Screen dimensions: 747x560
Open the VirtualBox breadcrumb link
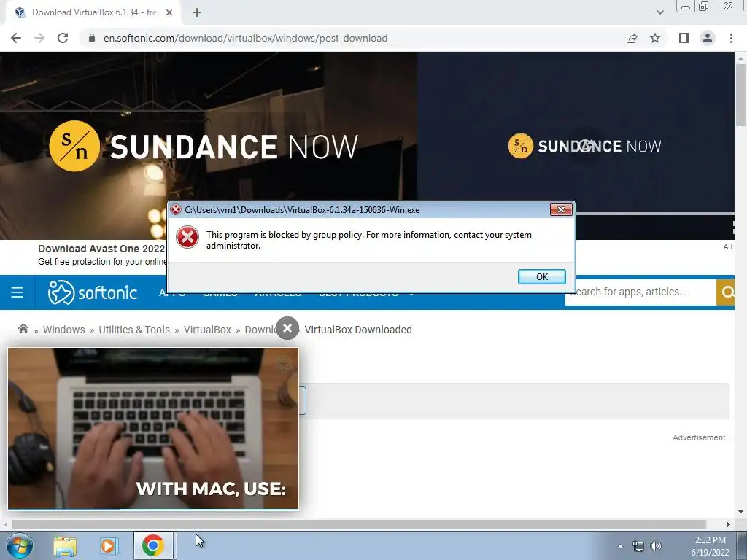click(x=207, y=330)
